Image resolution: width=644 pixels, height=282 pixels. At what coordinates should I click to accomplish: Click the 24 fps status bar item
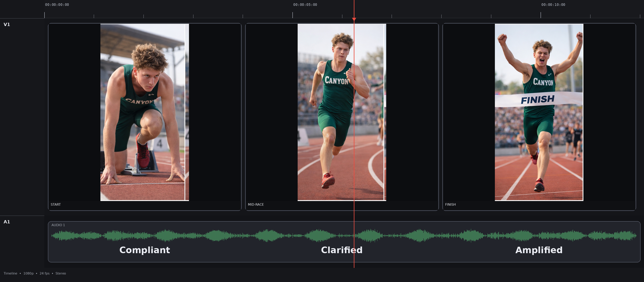pos(45,273)
